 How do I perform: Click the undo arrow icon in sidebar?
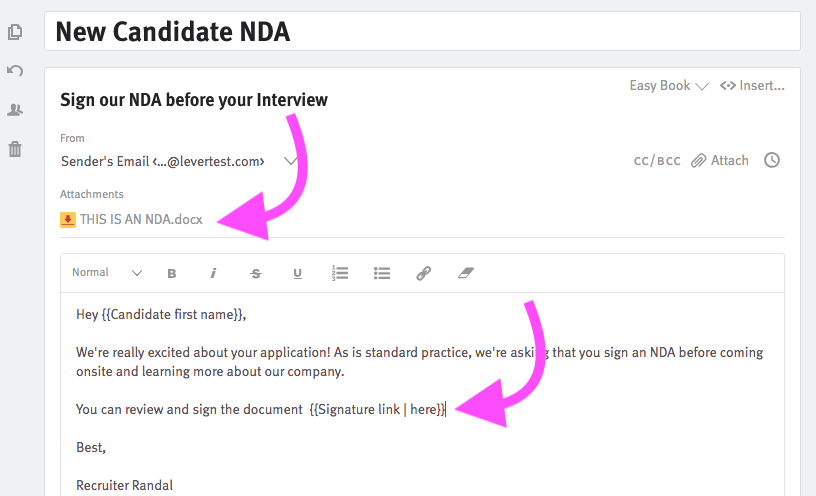pos(15,71)
